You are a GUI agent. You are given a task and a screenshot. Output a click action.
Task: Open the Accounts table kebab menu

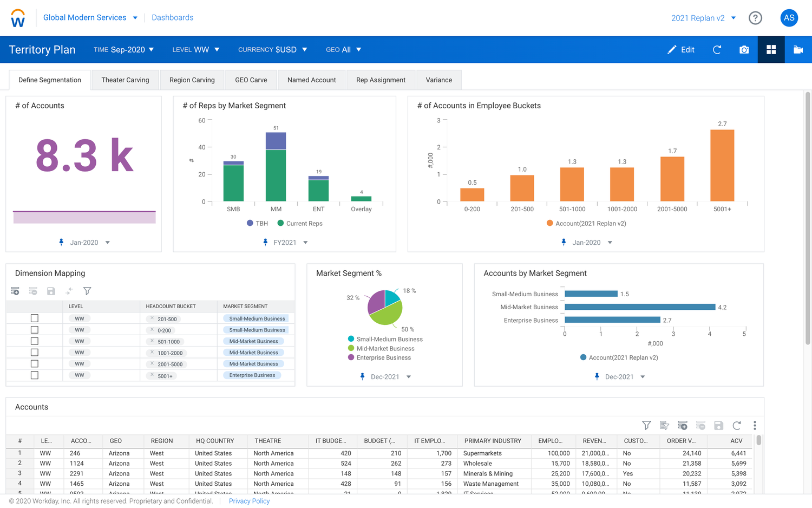[755, 425]
